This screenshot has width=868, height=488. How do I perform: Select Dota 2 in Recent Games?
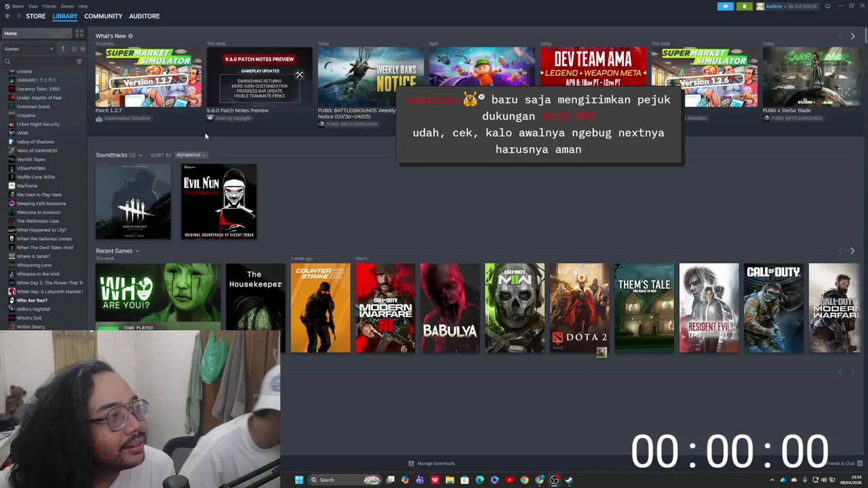pos(580,308)
